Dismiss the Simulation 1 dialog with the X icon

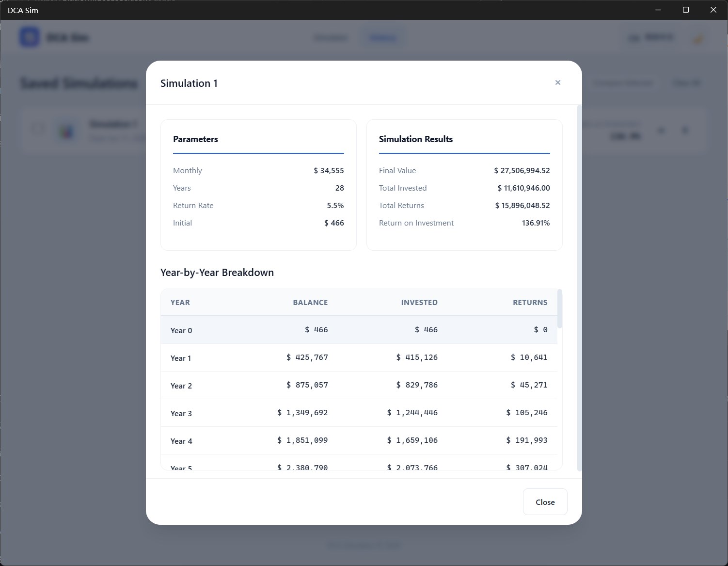[558, 82]
